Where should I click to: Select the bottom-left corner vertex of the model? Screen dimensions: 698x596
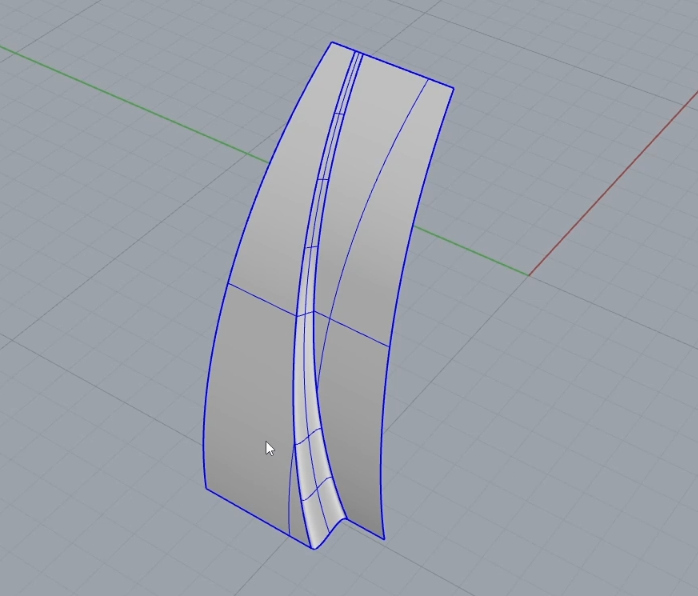206,489
